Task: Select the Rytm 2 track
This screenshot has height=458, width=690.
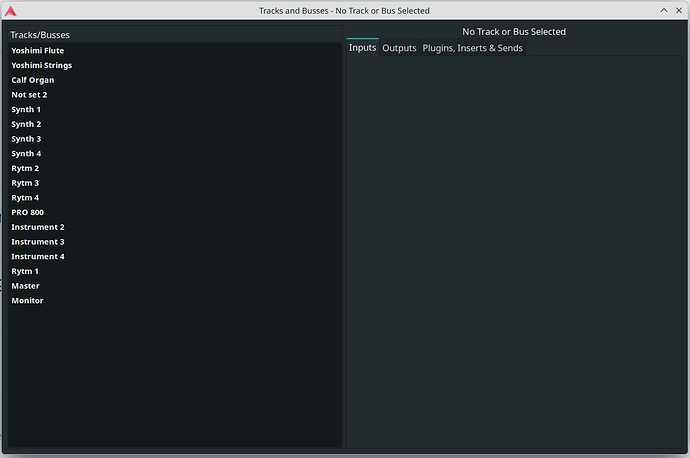Action: pyautogui.click(x=175, y=169)
